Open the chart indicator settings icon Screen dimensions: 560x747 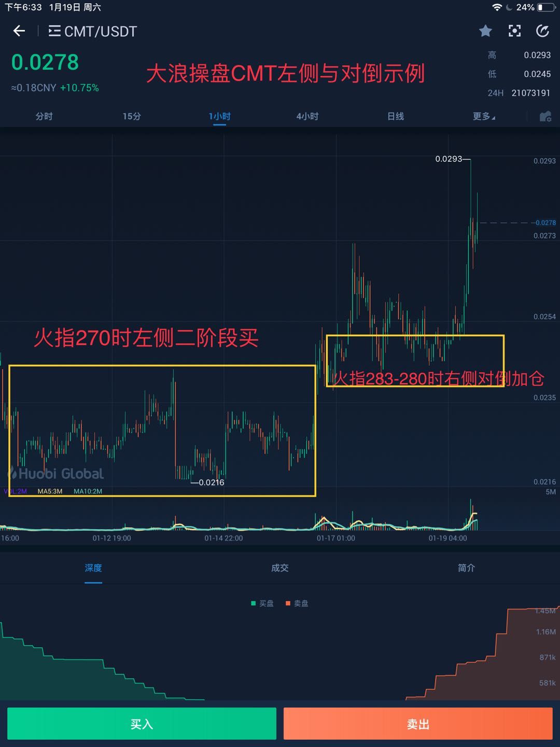pyautogui.click(x=545, y=117)
